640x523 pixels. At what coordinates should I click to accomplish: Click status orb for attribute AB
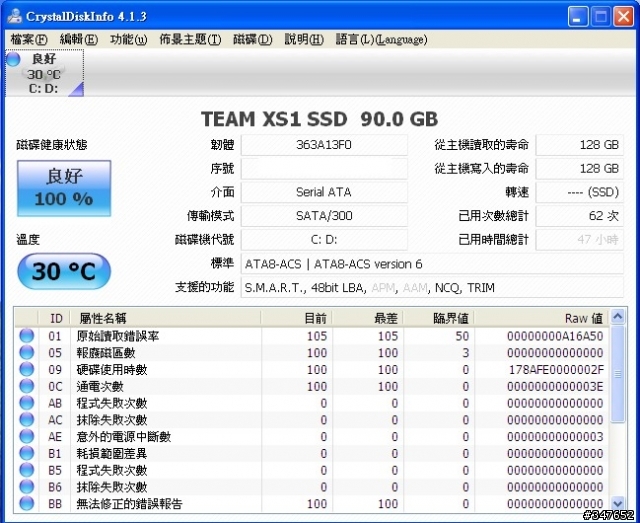pyautogui.click(x=27, y=403)
